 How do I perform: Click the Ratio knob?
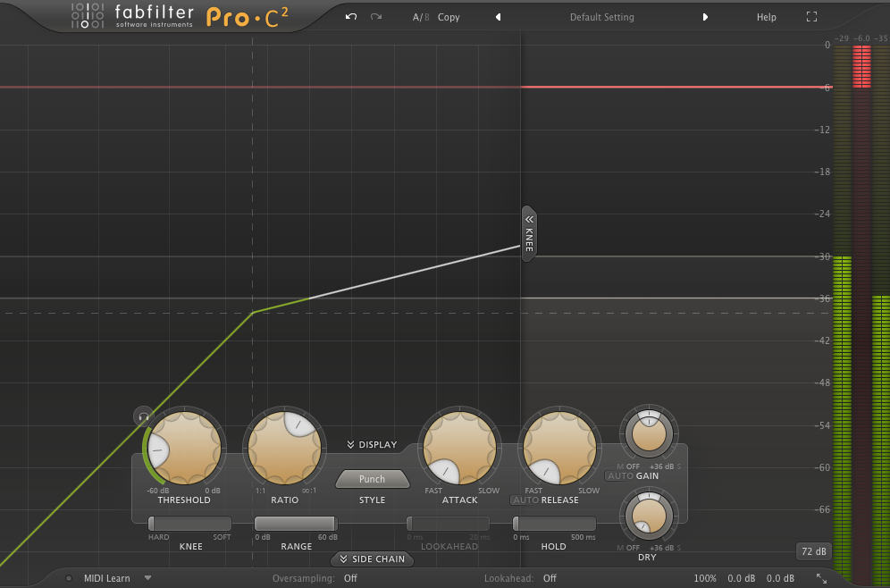tap(284, 448)
